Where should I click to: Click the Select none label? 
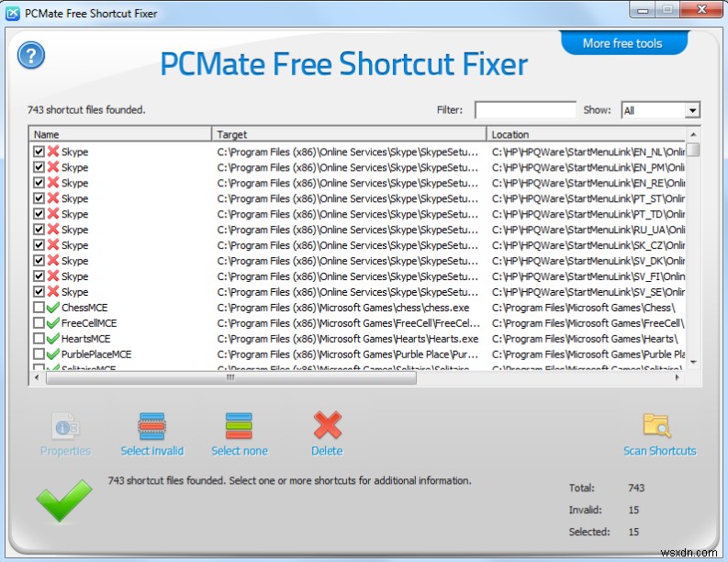[239, 451]
